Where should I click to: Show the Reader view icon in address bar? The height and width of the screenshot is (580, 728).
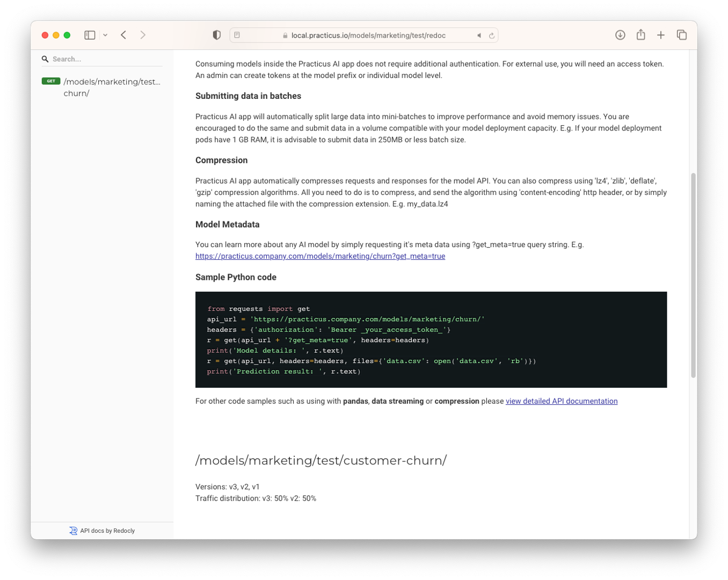[237, 35]
